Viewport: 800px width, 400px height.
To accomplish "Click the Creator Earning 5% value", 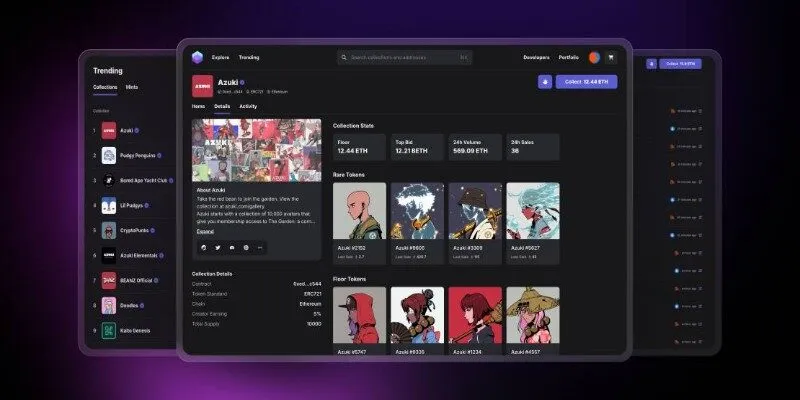I will pos(317,314).
